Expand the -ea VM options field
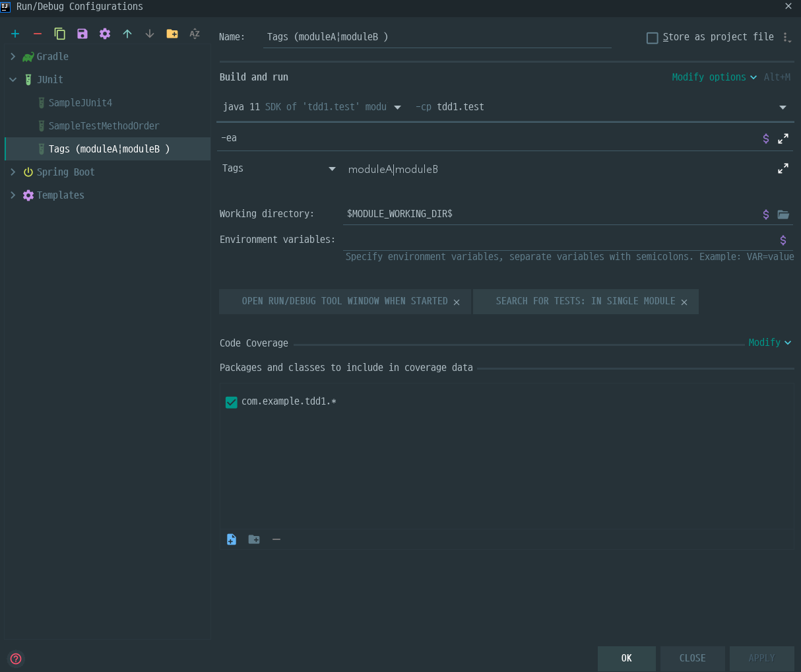The width and height of the screenshot is (801, 672). tap(783, 139)
